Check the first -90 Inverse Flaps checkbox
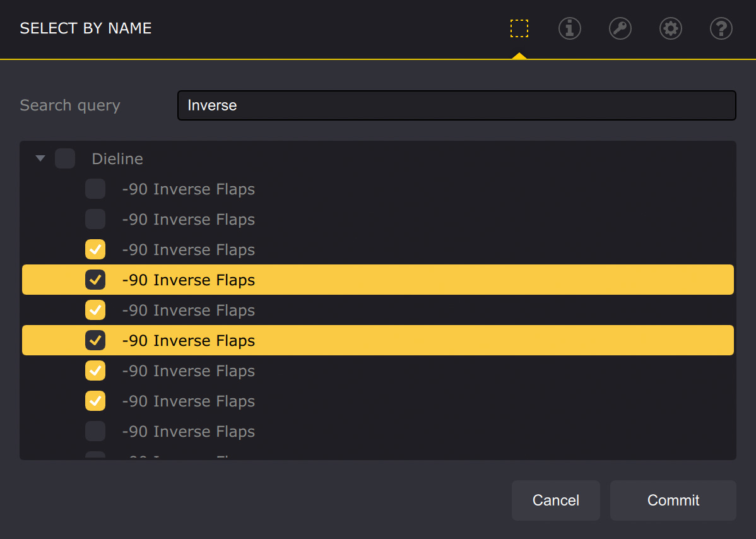 pos(95,189)
